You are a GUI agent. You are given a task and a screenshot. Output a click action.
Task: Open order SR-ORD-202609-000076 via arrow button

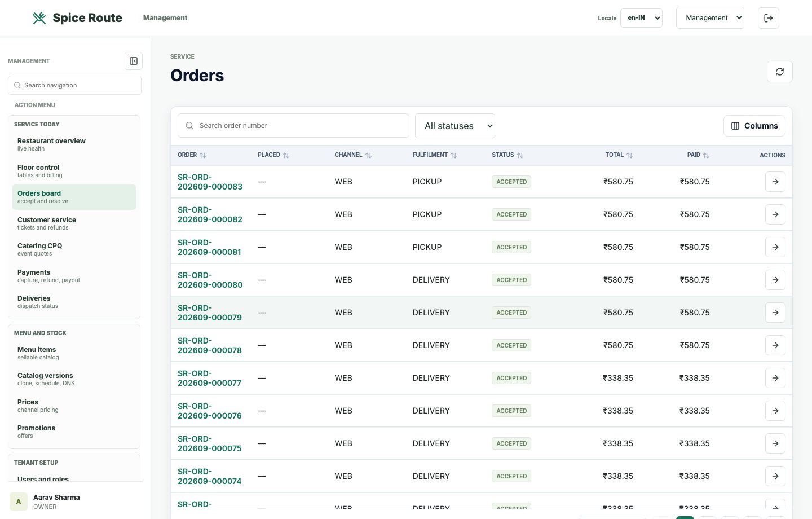[x=775, y=411]
